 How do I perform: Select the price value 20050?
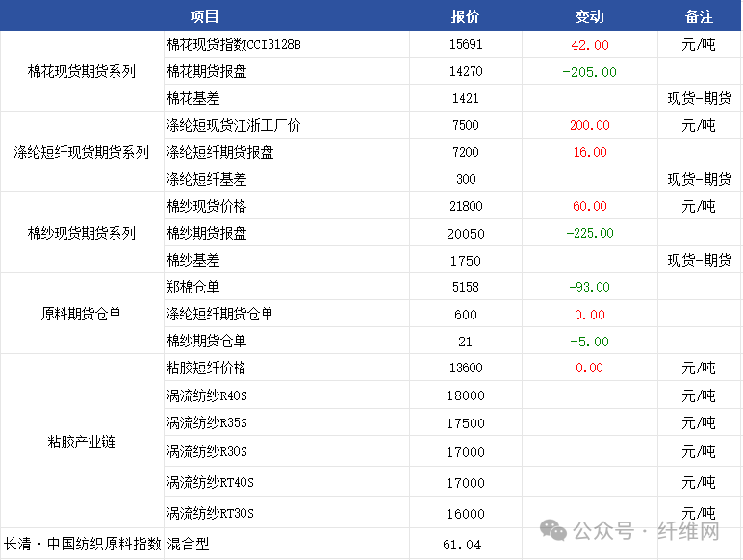pos(466,234)
